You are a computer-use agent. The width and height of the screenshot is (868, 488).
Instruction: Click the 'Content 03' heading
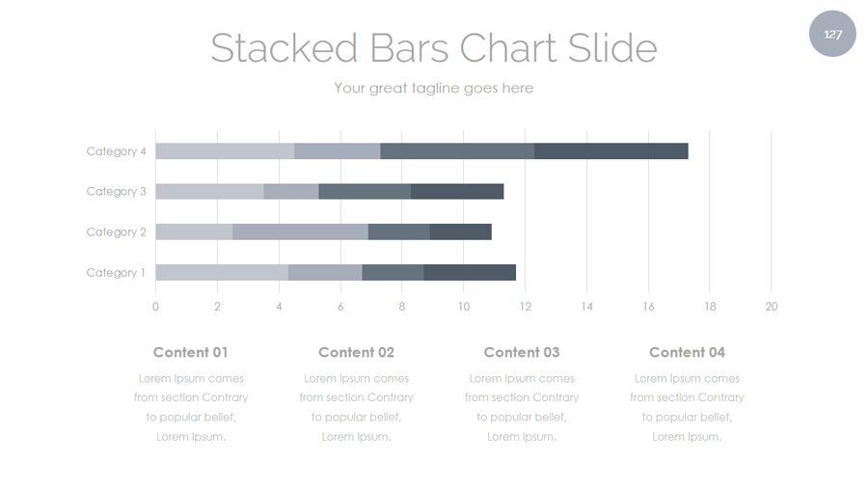(522, 352)
